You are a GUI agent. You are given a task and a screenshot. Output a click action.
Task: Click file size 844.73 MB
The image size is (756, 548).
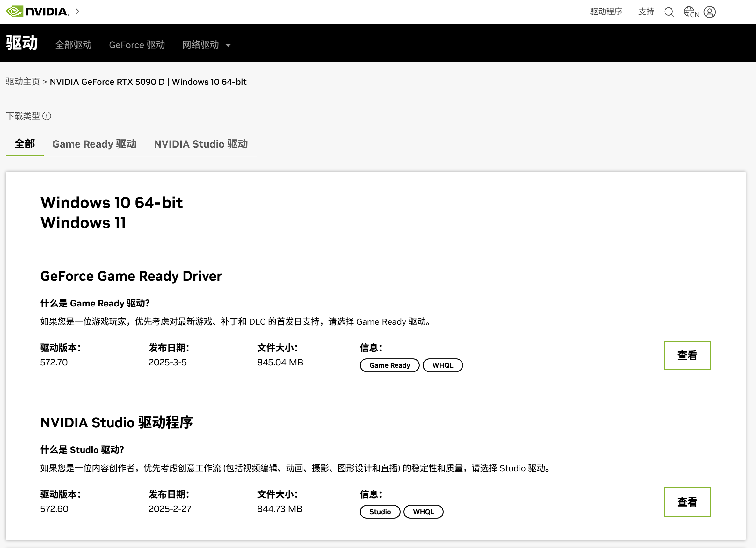280,509
